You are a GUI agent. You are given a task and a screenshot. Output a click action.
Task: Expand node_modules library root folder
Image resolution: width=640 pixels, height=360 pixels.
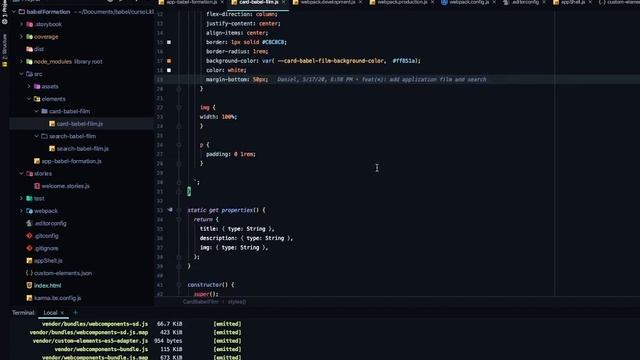pos(21,62)
